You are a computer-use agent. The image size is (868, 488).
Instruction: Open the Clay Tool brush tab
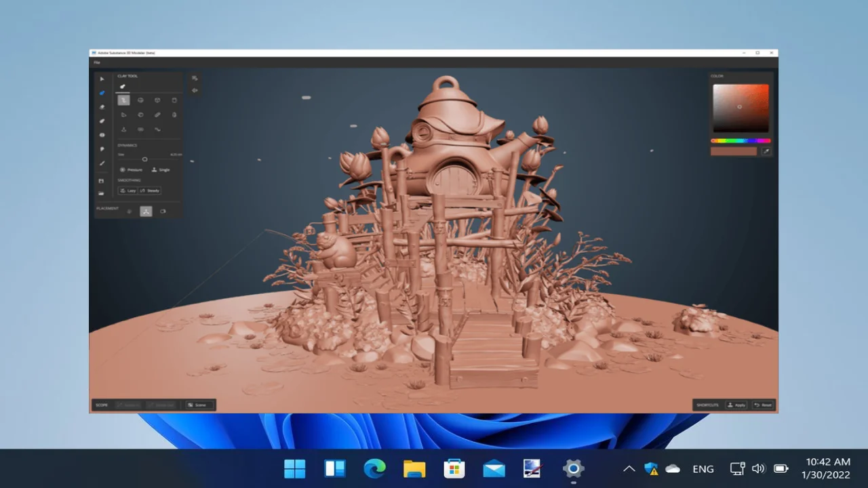coord(123,87)
